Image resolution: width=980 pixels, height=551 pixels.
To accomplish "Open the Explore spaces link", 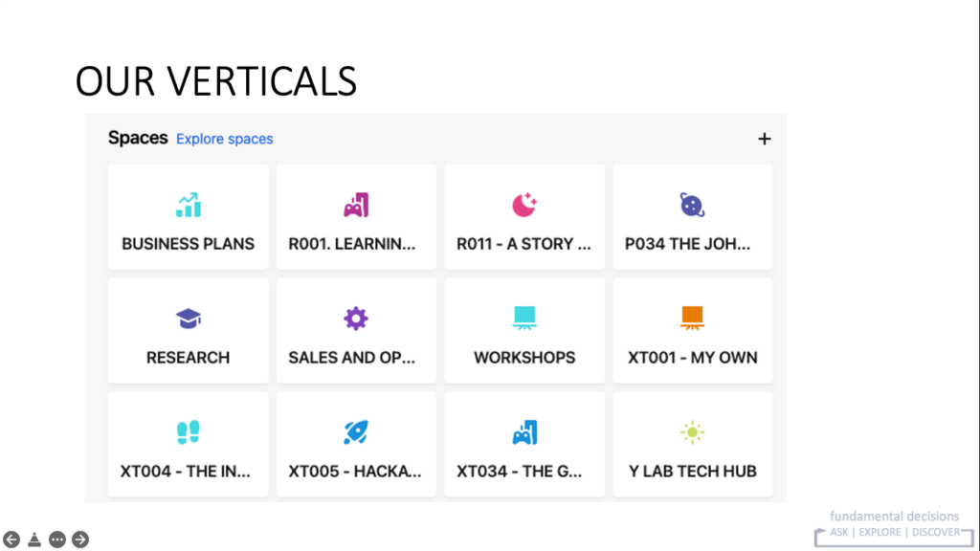I will coord(225,139).
